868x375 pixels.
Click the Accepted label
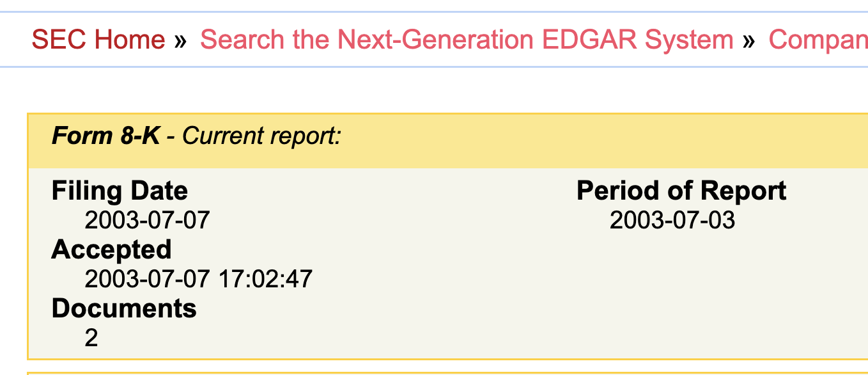(111, 250)
